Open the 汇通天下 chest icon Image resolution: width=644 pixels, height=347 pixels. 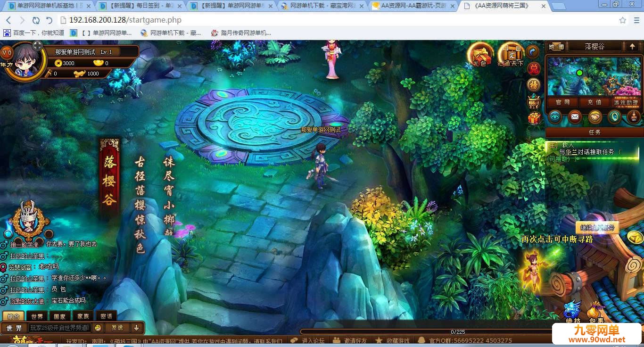pyautogui.click(x=511, y=55)
